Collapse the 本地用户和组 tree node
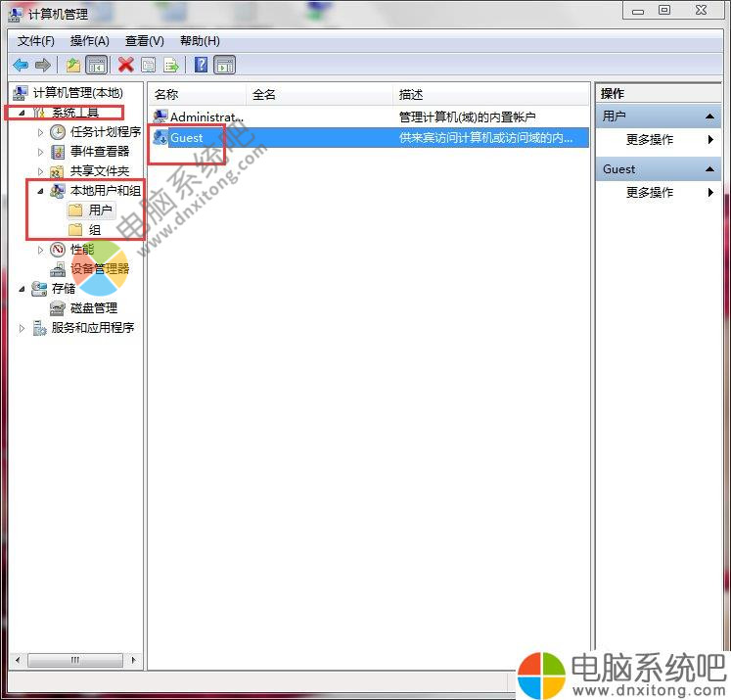 pyautogui.click(x=40, y=191)
